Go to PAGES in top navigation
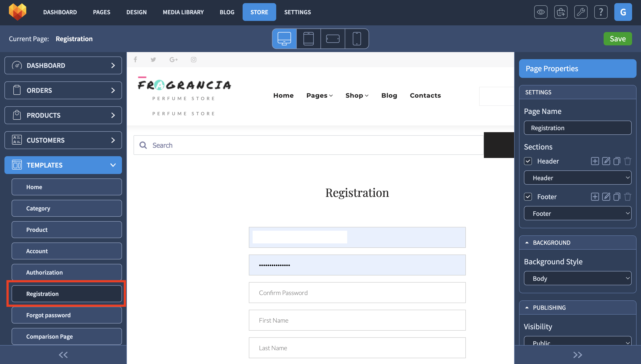The width and height of the screenshot is (641, 364). pyautogui.click(x=101, y=12)
